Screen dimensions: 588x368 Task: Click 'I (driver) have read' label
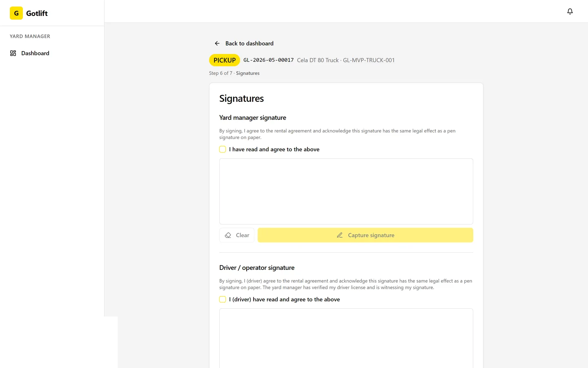pos(285,299)
